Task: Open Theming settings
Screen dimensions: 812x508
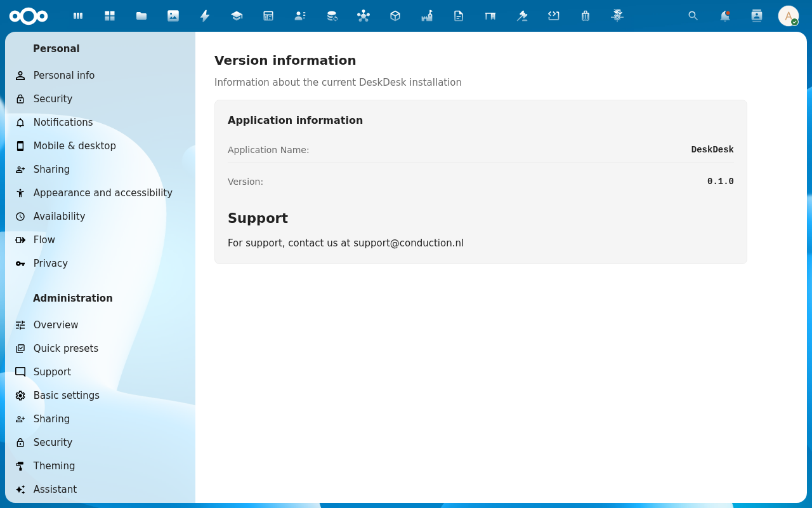Action: click(x=100, y=466)
